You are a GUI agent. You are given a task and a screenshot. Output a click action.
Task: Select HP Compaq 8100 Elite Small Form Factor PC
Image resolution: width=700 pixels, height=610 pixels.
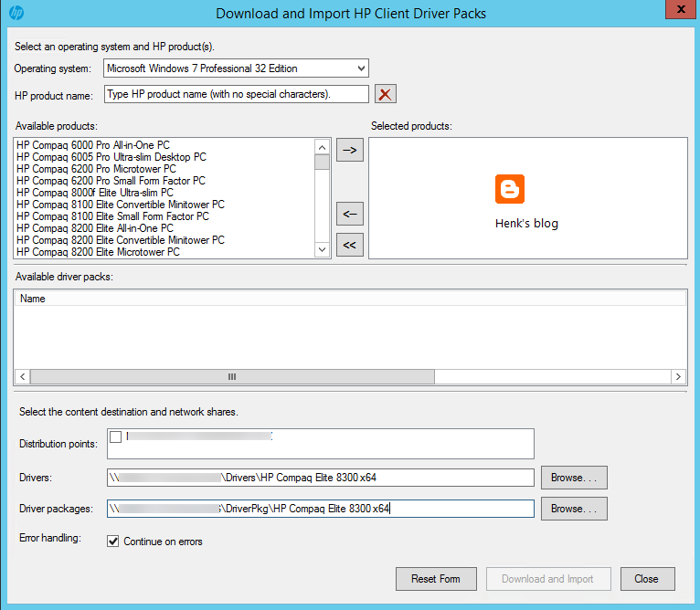[112, 216]
